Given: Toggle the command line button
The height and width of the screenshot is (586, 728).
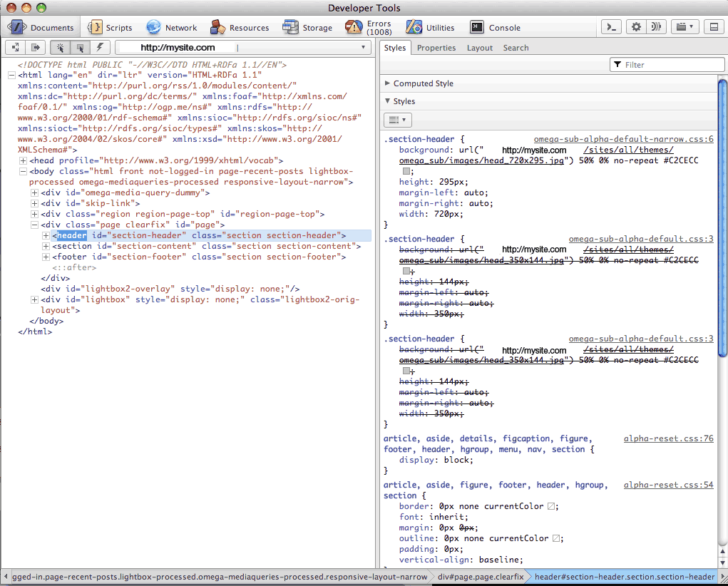Looking at the screenshot, I should (610, 27).
